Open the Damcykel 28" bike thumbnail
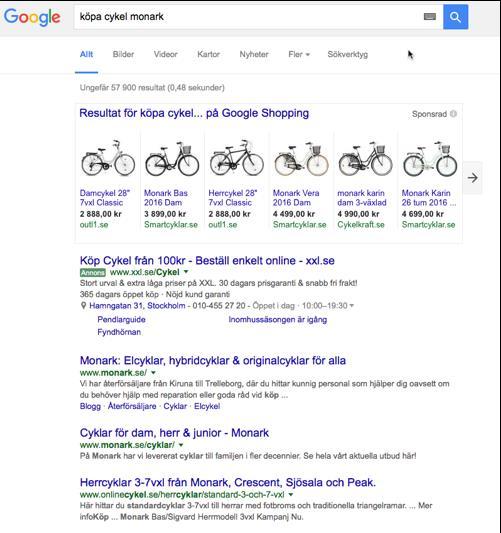The width and height of the screenshot is (501, 533). 108,159
